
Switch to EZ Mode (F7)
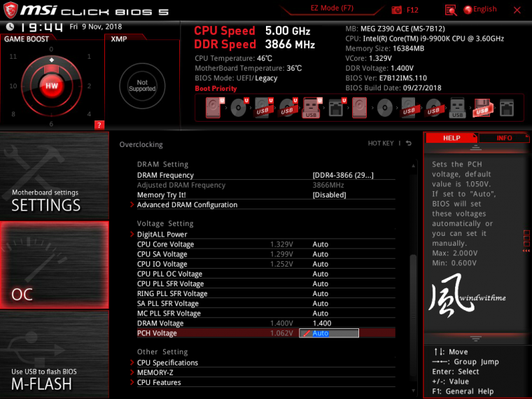pyautogui.click(x=332, y=8)
